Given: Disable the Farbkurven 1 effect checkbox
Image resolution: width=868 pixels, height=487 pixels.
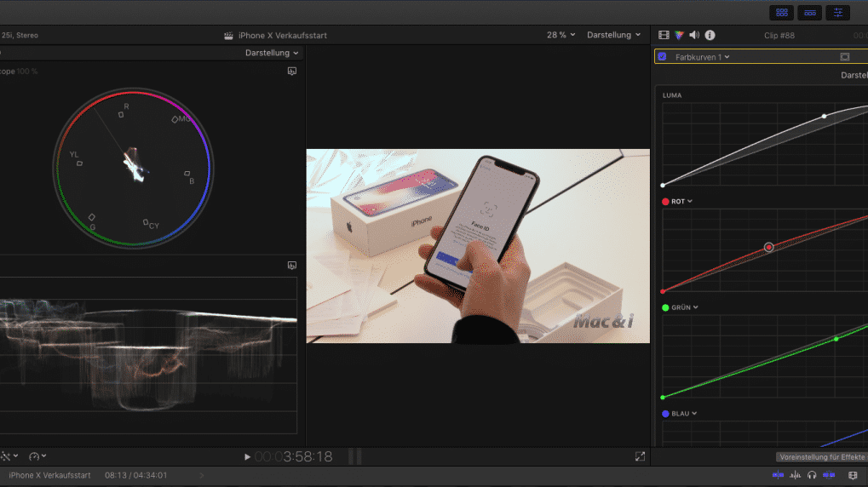Looking at the screenshot, I should [x=662, y=57].
